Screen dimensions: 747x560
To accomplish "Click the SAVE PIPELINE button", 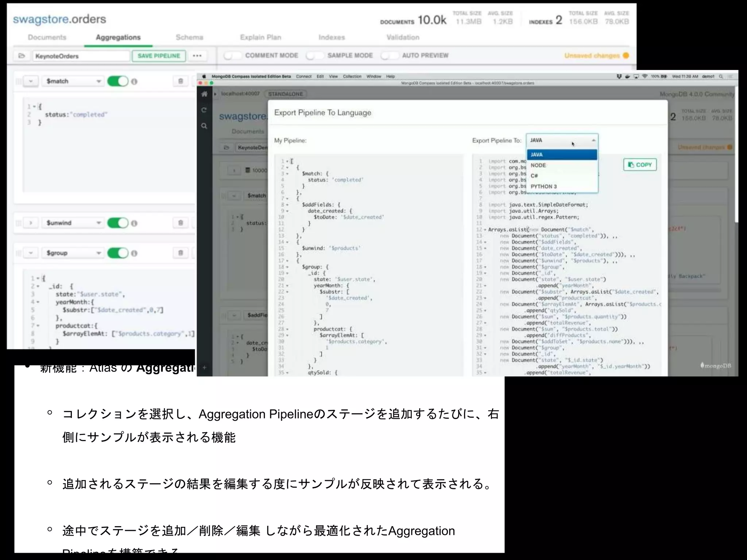I will point(159,56).
